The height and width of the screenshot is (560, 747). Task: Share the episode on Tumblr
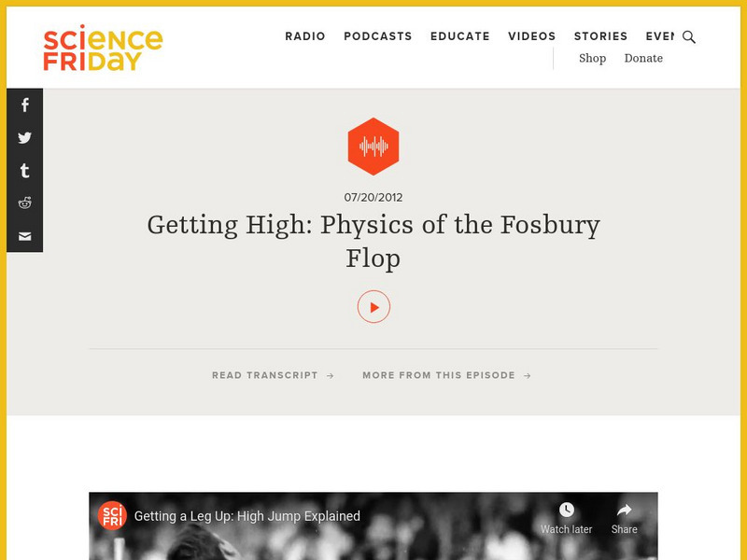[23, 171]
